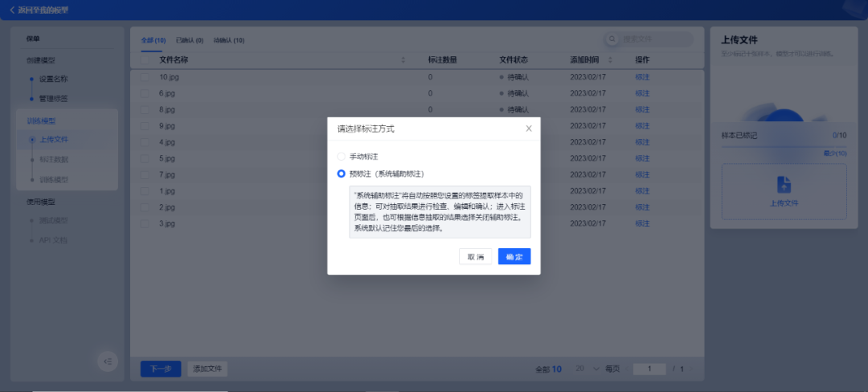
Task: Click the magnifier icon in the file search box
Action: pos(612,39)
